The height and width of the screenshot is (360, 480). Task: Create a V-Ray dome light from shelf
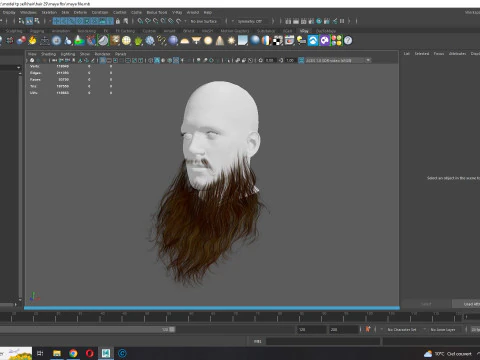point(185,41)
